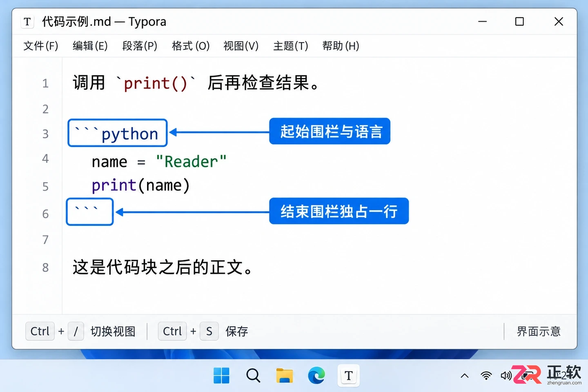Maximize the Typora window
Screen dimensions: 588x392
click(x=519, y=22)
